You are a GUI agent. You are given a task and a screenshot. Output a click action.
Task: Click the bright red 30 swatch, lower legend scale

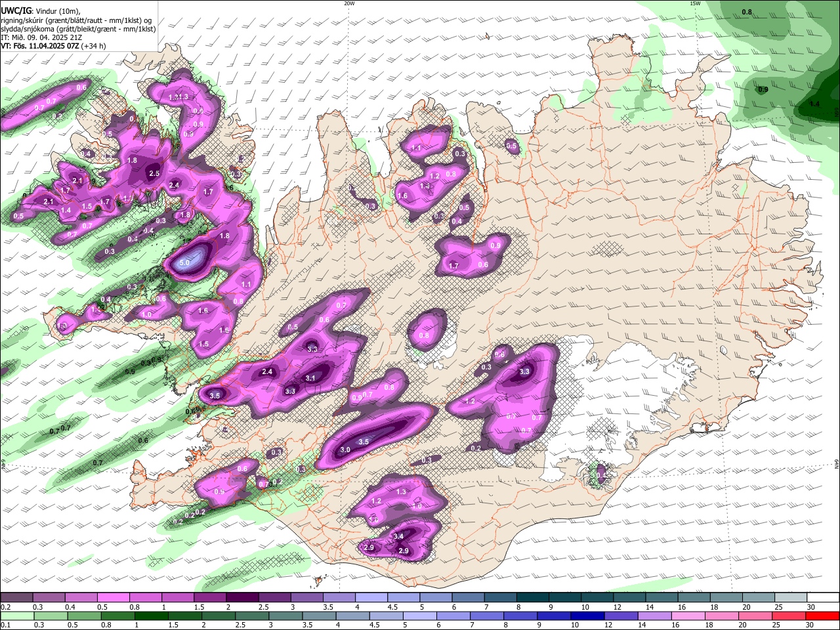[x=822, y=616]
